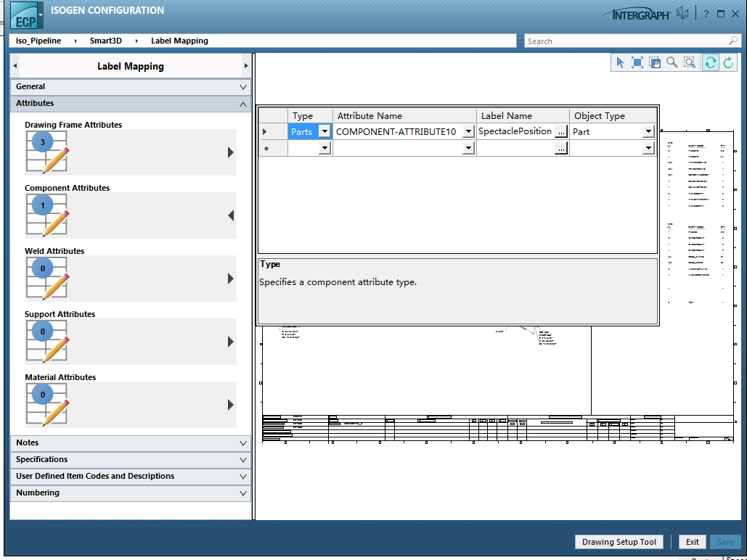Click the Save button

pyautogui.click(x=725, y=542)
